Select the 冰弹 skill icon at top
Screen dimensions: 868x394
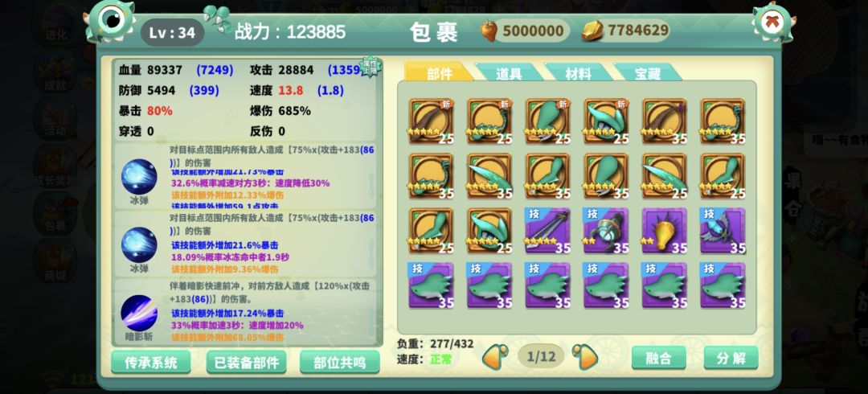pos(139,177)
